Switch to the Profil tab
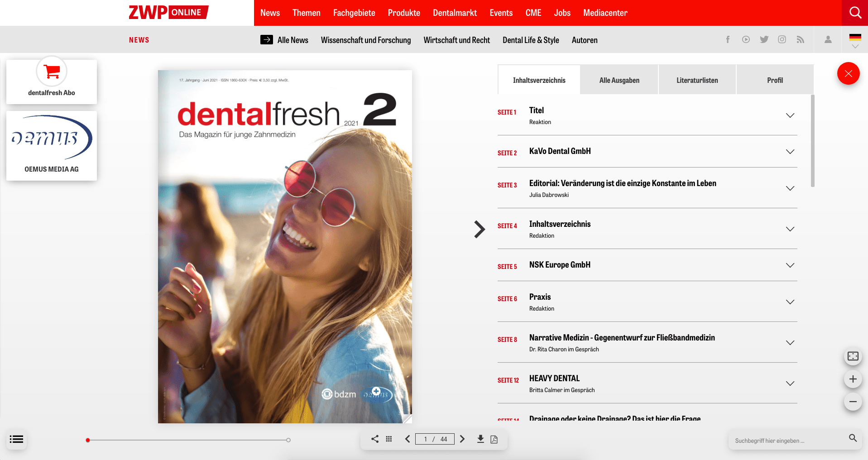 (775, 80)
